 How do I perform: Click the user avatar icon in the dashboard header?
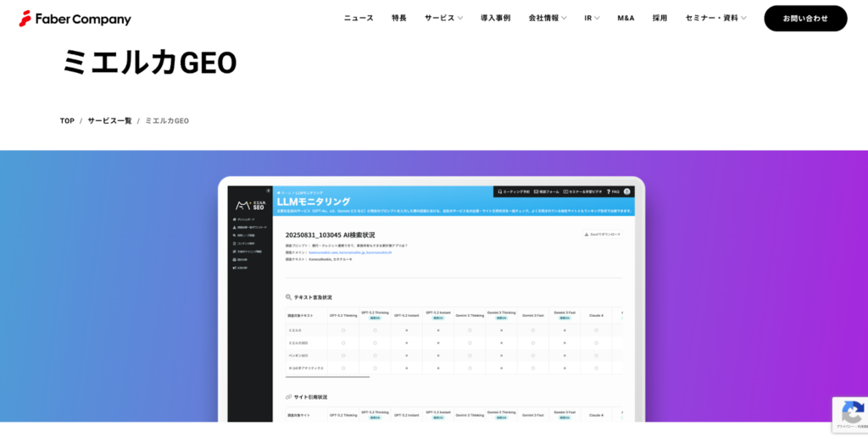(x=627, y=191)
